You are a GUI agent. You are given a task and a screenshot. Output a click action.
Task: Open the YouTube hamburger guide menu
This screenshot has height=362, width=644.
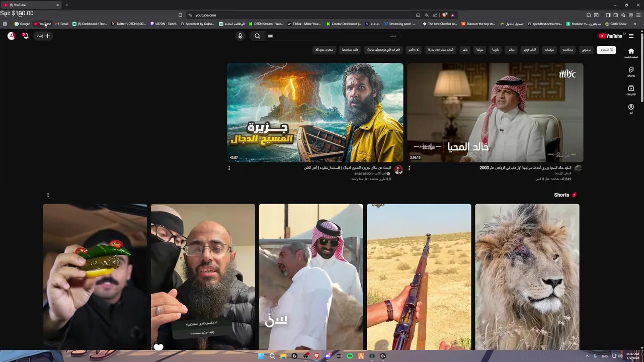pyautogui.click(x=631, y=36)
